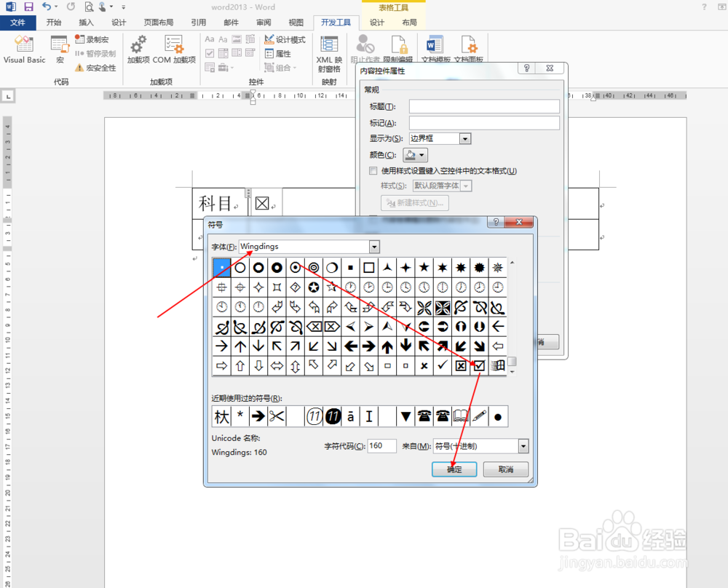This screenshot has height=588, width=728.
Task: Enable the 使用样式设置键入空控件中的文本格式 checkbox
Action: click(373, 170)
